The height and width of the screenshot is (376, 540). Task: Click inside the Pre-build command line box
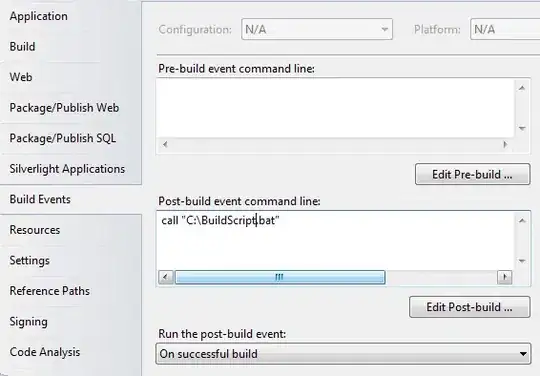pyautogui.click(x=335, y=108)
